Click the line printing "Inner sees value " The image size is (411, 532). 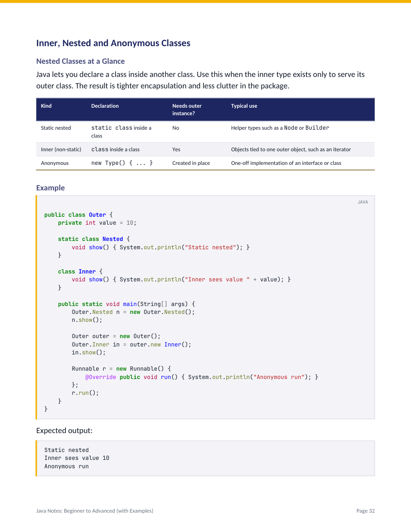[x=181, y=280]
